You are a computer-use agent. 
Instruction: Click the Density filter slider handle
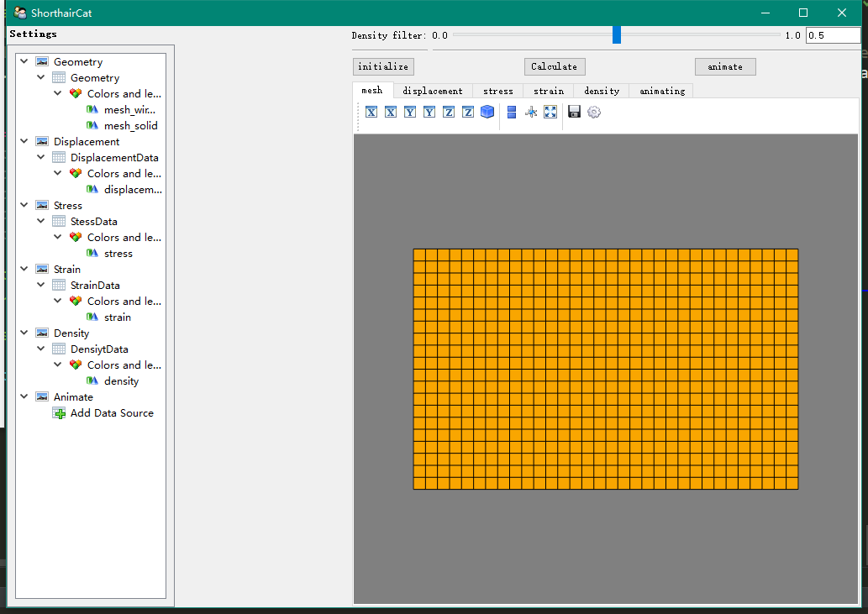coord(617,34)
